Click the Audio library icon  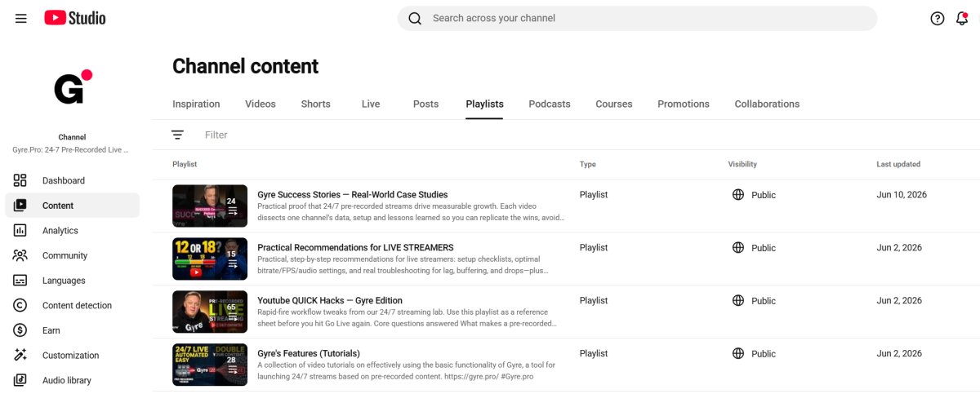click(x=20, y=380)
